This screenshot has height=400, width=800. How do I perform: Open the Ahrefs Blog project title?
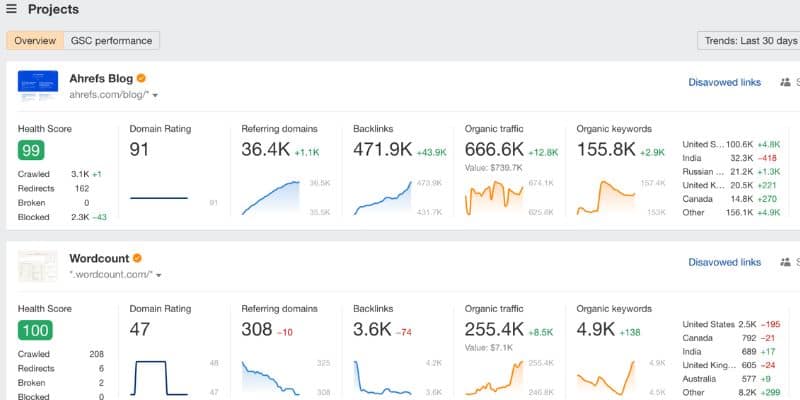[100, 78]
